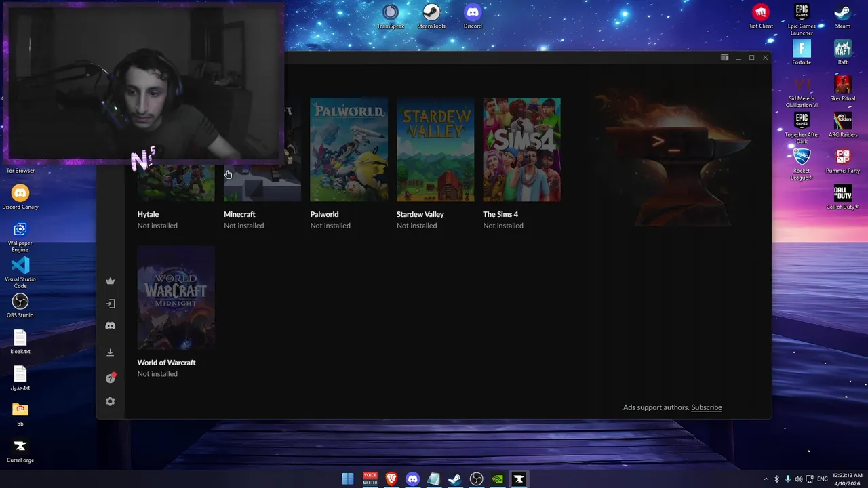Expand the system tray hidden icons chevron
The height and width of the screenshot is (488, 868).
(766, 479)
